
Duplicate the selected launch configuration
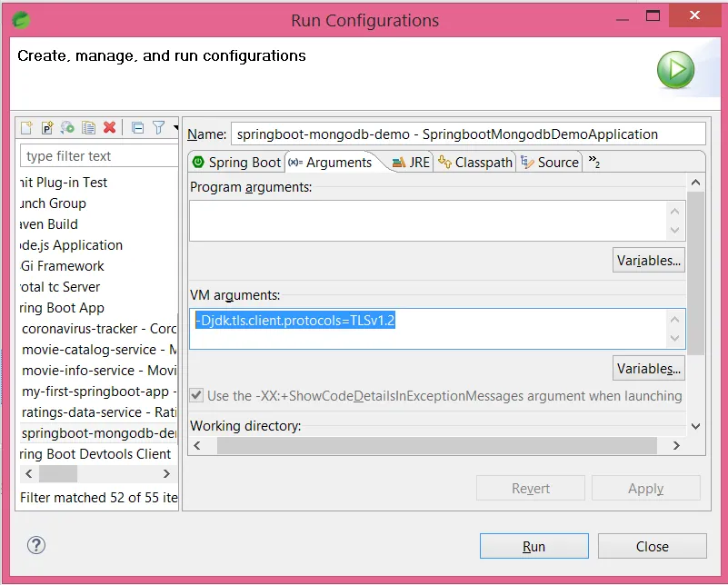pos(88,127)
